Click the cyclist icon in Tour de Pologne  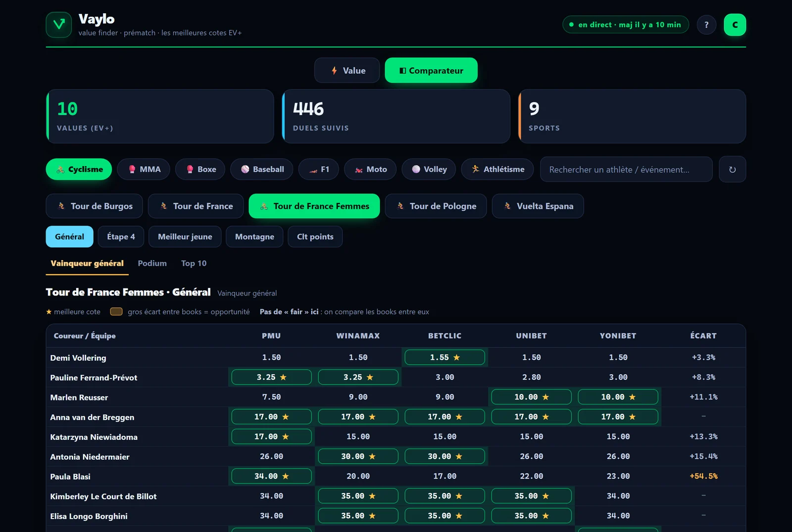400,206
